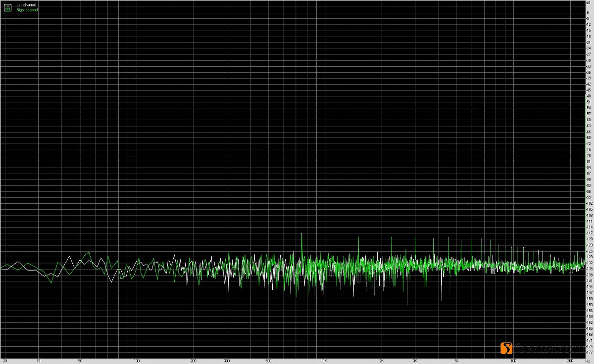The image size is (594, 364).
Task: Click the 20K frequency axis label
Action: point(570,361)
